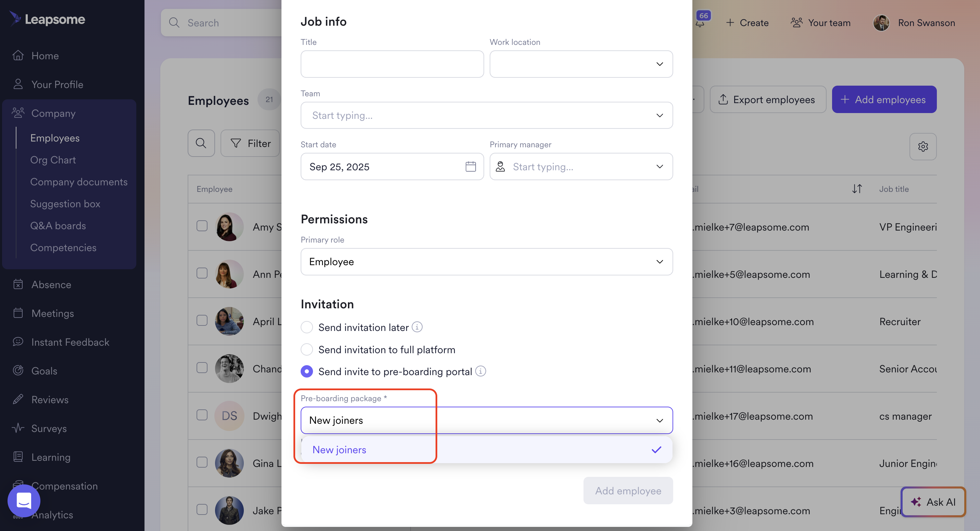Open the notifications bell icon
This screenshot has height=531, width=980.
point(700,23)
